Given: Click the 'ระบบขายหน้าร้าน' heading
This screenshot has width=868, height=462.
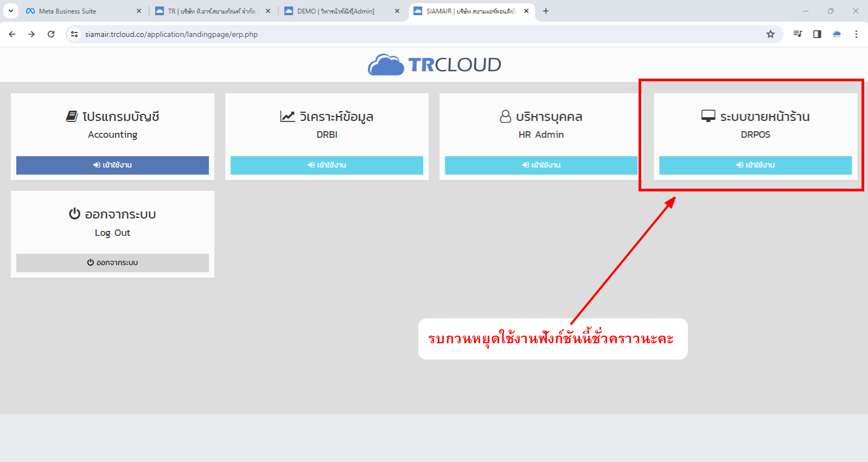Looking at the screenshot, I should coord(765,117).
